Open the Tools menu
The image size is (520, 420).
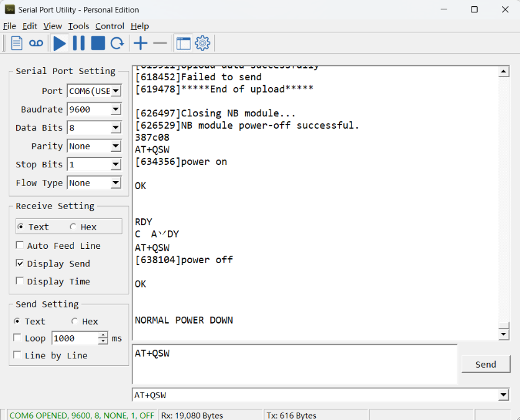(x=78, y=26)
